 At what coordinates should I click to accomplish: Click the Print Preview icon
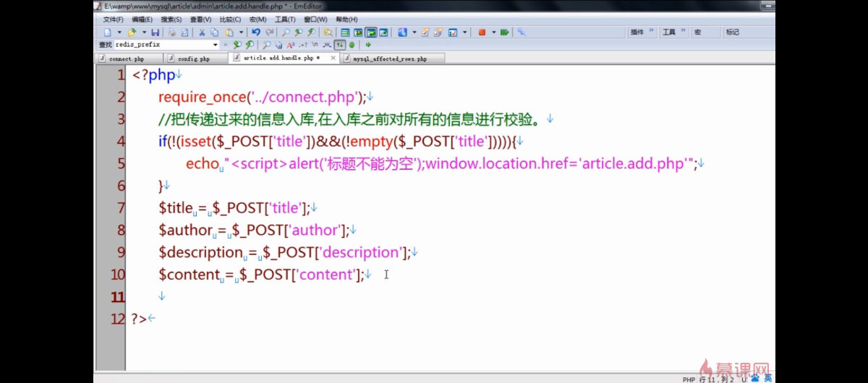184,33
